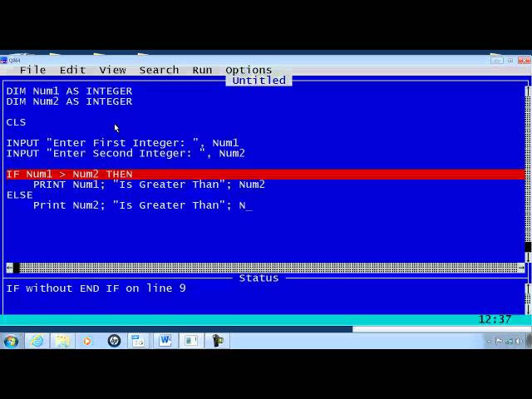The image size is (532, 399).
Task: Click the horizontal scrollbar thumb block
Action: click(17, 268)
